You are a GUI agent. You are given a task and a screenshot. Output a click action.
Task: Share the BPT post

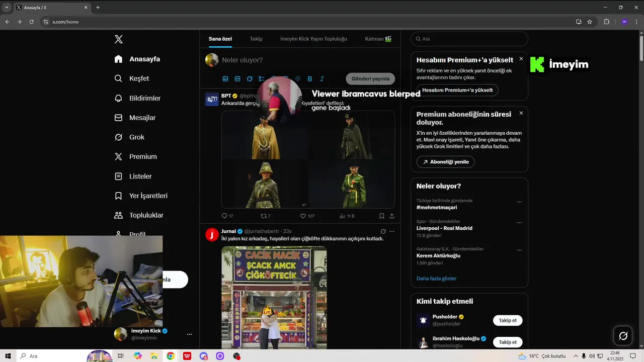[392, 216]
